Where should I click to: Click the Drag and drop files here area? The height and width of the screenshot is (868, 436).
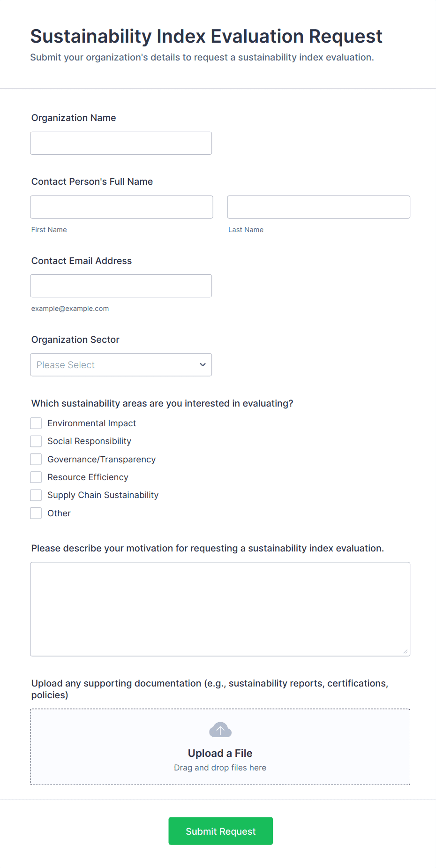[220, 768]
